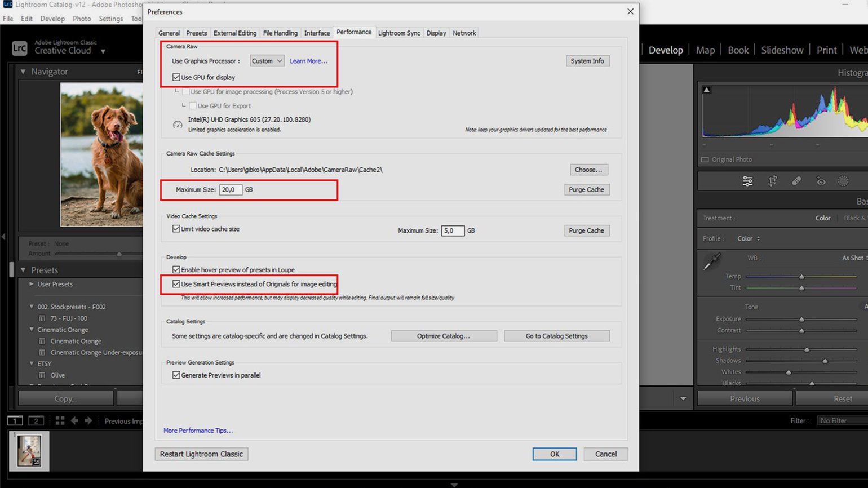Collapse left panel with edge arrow
The width and height of the screenshot is (868, 488).
tap(3, 237)
